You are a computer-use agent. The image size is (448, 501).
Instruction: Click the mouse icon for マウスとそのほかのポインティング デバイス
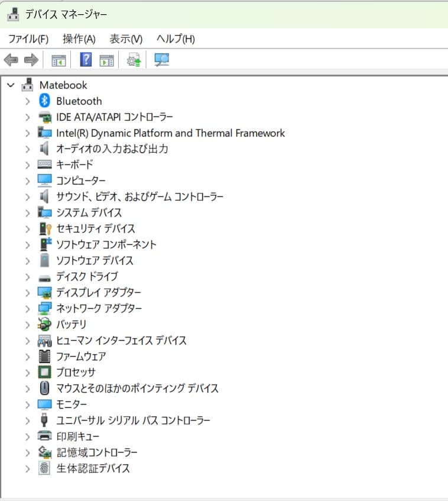44,388
